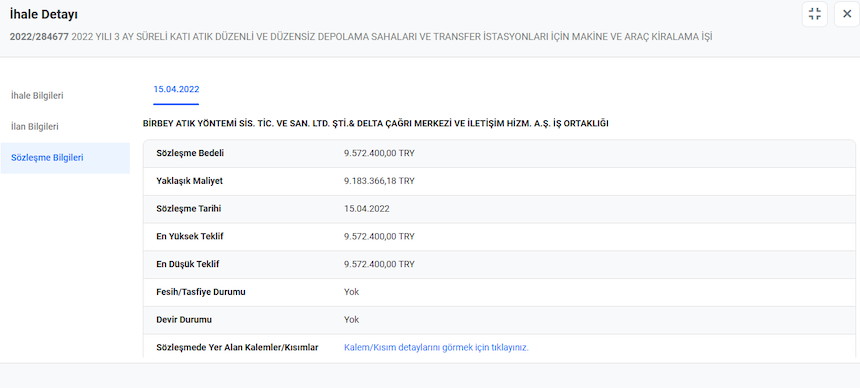The width and height of the screenshot is (860, 388).
Task: Click the Devir Durumu value Yok
Action: [352, 319]
